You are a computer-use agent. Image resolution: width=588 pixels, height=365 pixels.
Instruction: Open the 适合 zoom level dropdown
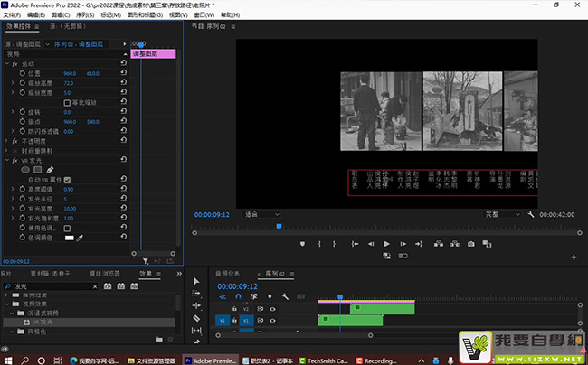click(261, 214)
